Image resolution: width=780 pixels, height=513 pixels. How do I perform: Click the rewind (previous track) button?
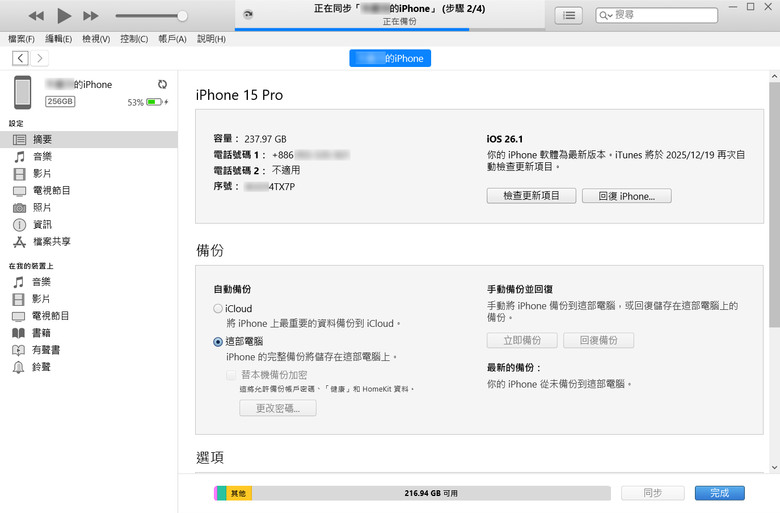pos(36,16)
